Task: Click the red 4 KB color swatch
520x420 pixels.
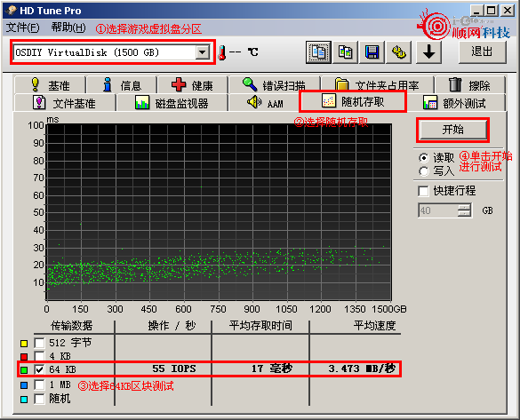Action: coord(24,357)
